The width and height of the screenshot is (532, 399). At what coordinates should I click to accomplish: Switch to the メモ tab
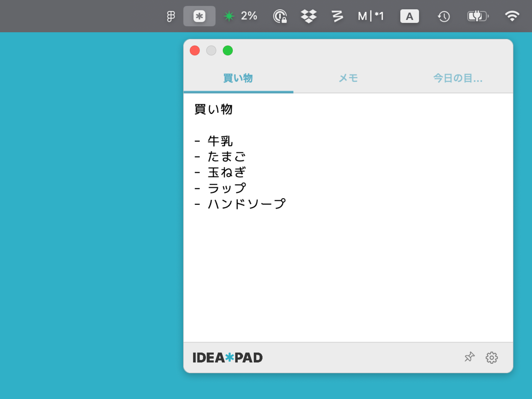(348, 78)
